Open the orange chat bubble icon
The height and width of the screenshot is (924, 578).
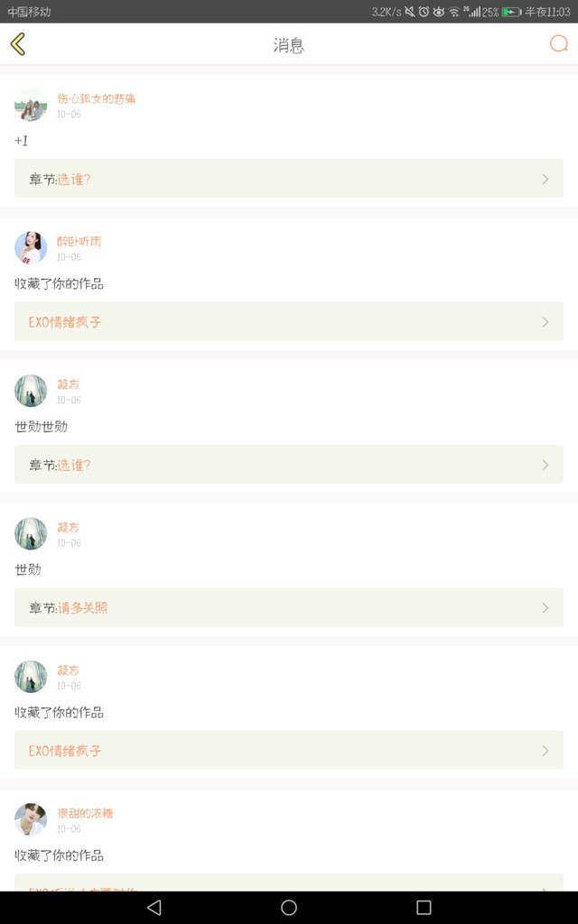[x=558, y=43]
